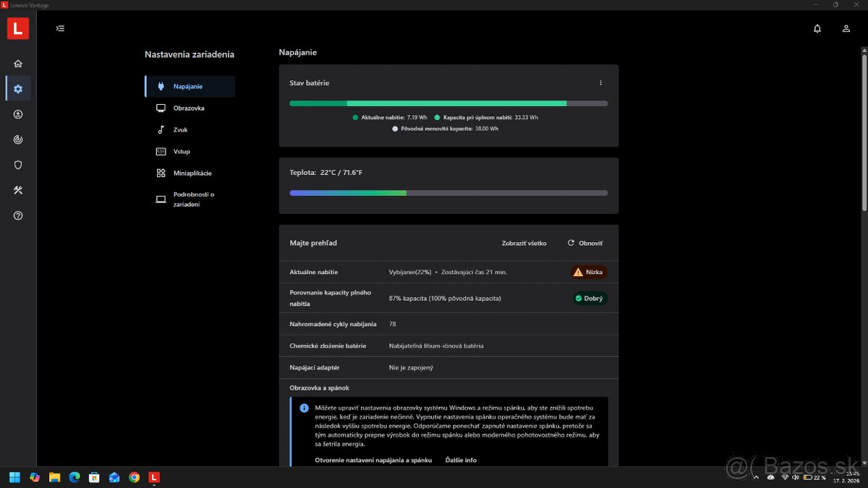Image resolution: width=868 pixels, height=488 pixels.
Task: Open the Stav batérie three-dot options menu
Action: click(600, 83)
